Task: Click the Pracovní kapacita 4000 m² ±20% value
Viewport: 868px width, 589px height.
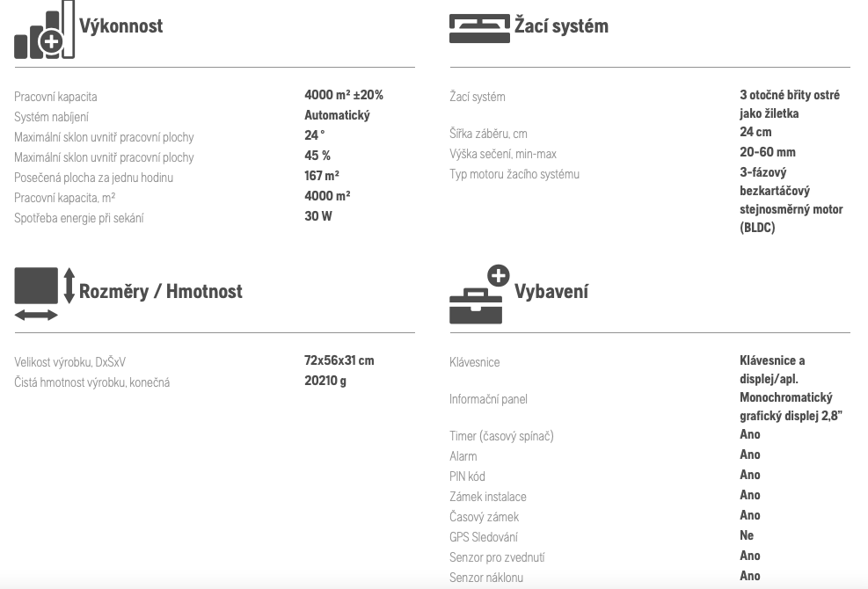Action: pyautogui.click(x=344, y=95)
